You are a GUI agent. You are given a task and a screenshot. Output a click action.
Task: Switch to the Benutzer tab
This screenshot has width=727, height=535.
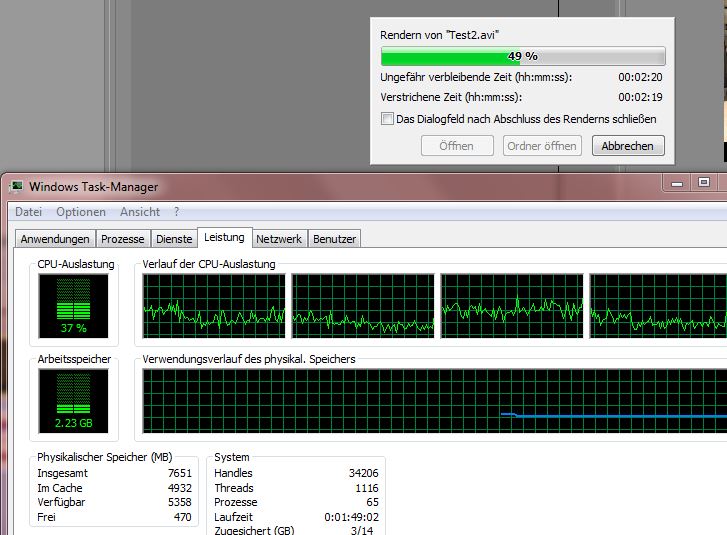334,239
